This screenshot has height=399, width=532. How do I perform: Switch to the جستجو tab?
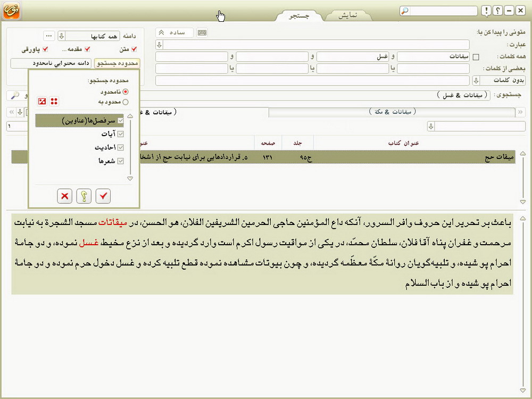click(299, 15)
